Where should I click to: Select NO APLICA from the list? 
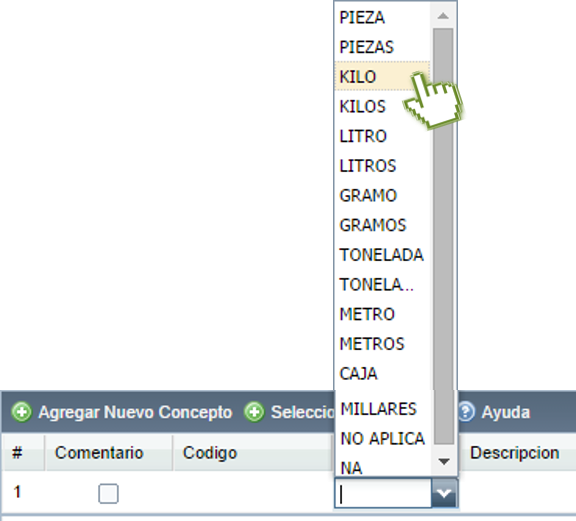tap(383, 439)
